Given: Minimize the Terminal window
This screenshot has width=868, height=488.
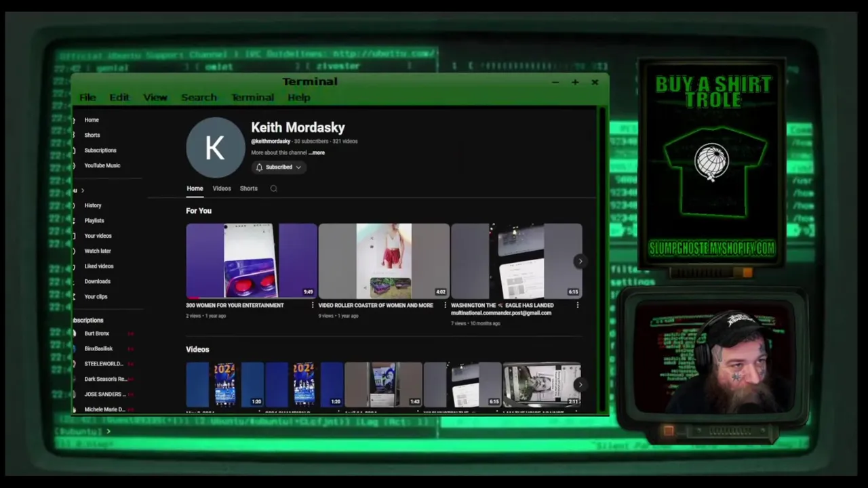Looking at the screenshot, I should tap(555, 82).
